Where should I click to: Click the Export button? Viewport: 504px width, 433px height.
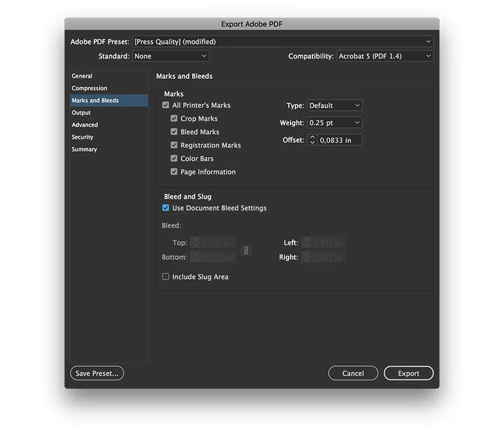(409, 373)
